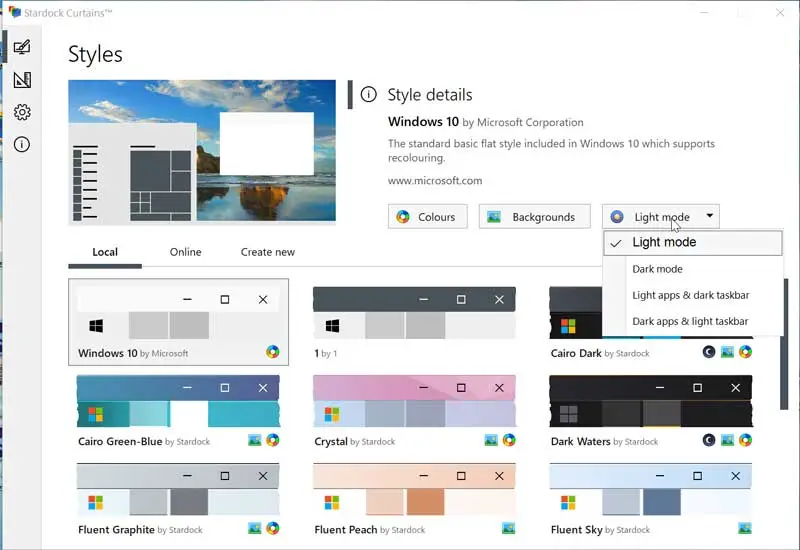Select the Cairo Green-Blue style
800x550 pixels.
(179, 411)
